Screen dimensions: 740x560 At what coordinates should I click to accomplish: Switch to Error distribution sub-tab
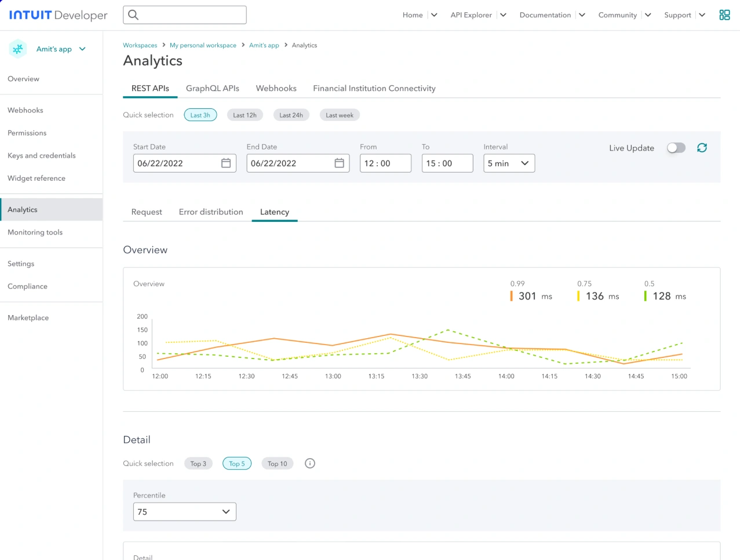point(211,212)
